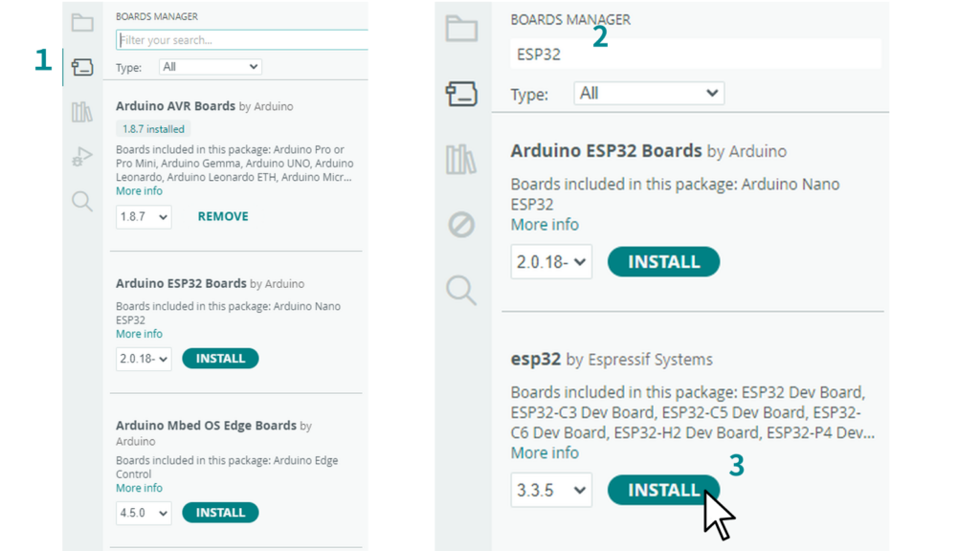Click the Filter your search input field
The height and width of the screenshot is (551, 980).
click(241, 39)
